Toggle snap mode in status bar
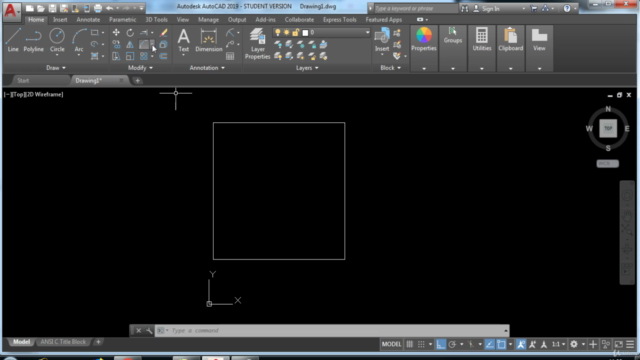Viewport: 640px width, 360px height. 421,344
